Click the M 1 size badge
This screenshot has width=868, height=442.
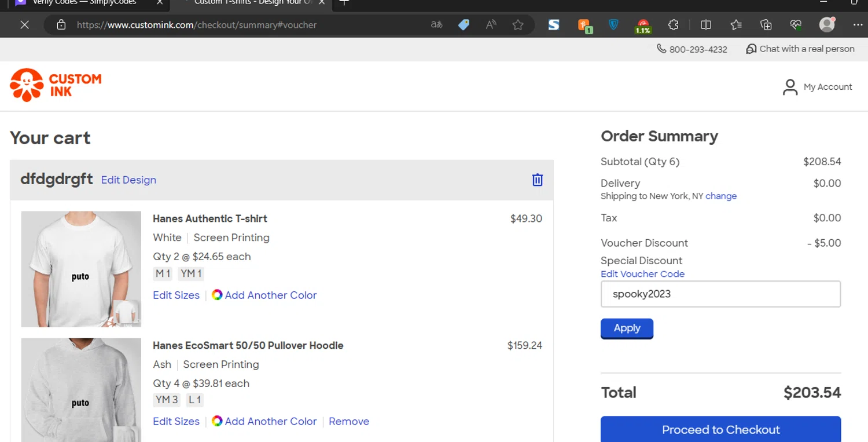click(163, 273)
